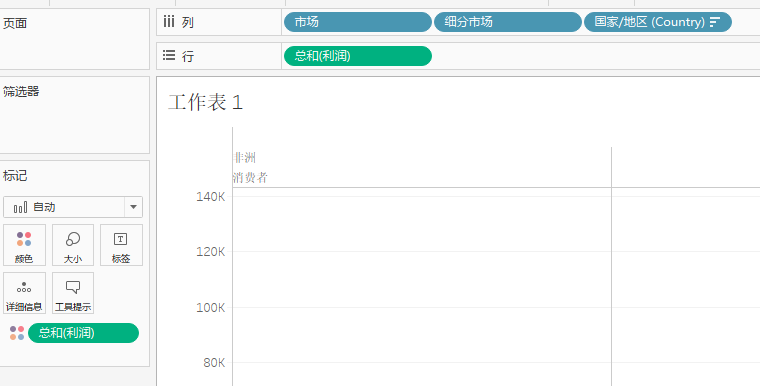Open the 颜色 color card
The image size is (760, 386).
24,245
